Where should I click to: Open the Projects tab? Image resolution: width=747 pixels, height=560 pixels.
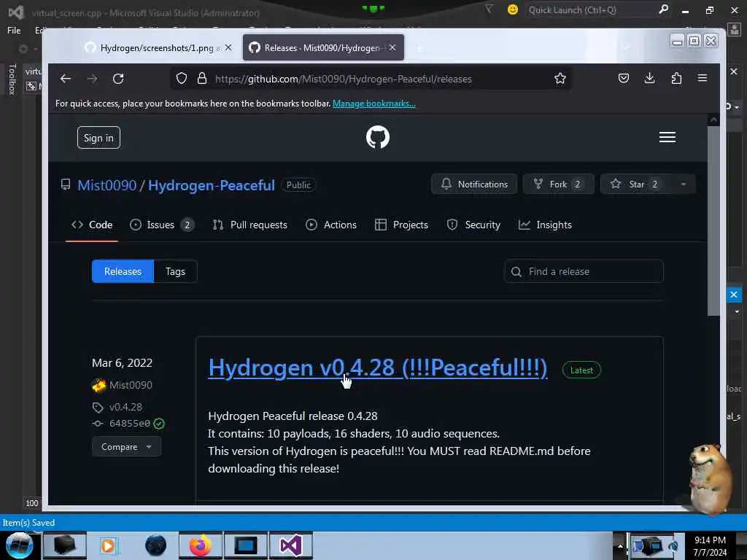pos(401,225)
